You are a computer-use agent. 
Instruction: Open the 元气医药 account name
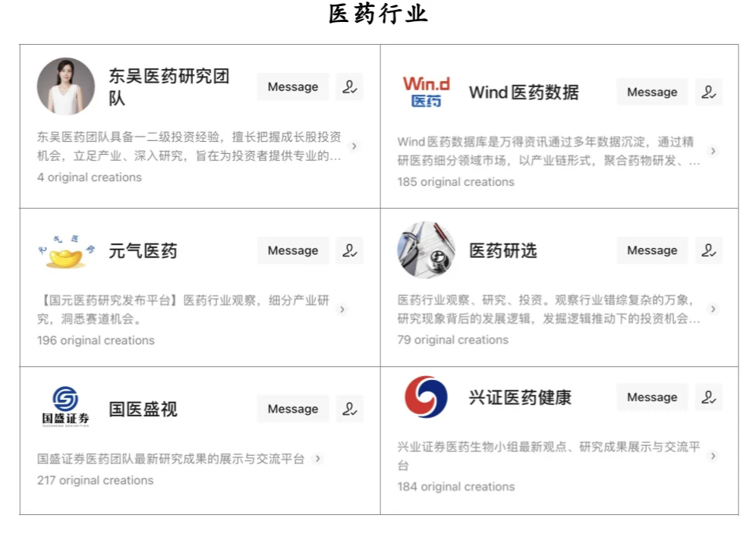[143, 250]
